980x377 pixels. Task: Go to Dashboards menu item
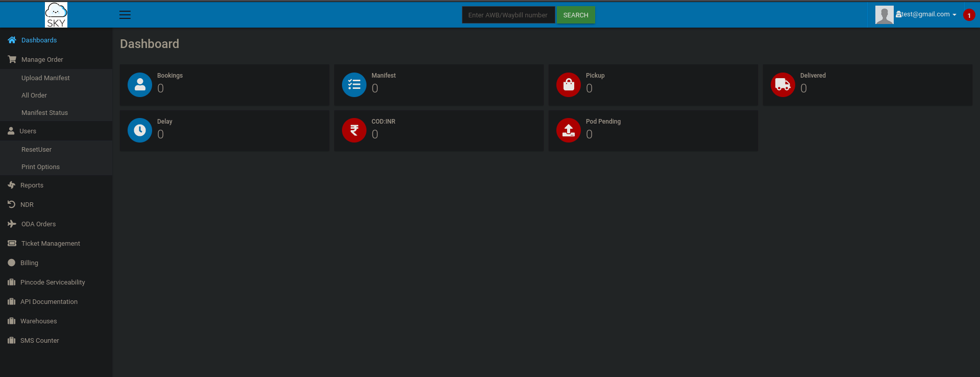click(x=56, y=40)
